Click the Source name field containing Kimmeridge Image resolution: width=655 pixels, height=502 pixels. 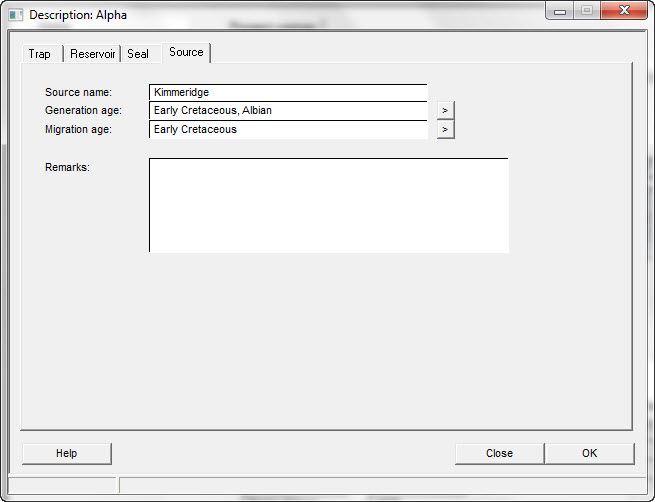coord(288,93)
